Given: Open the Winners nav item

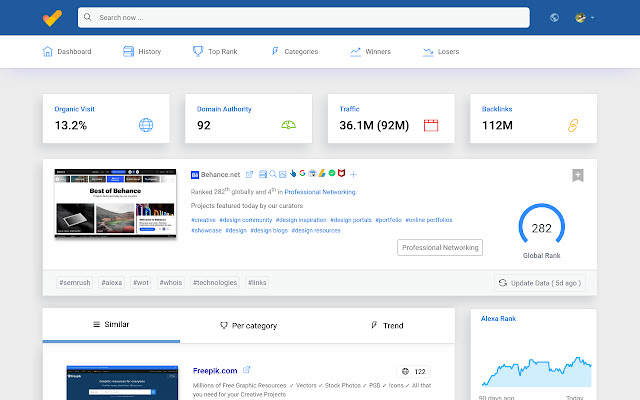Looking at the screenshot, I should tap(371, 51).
